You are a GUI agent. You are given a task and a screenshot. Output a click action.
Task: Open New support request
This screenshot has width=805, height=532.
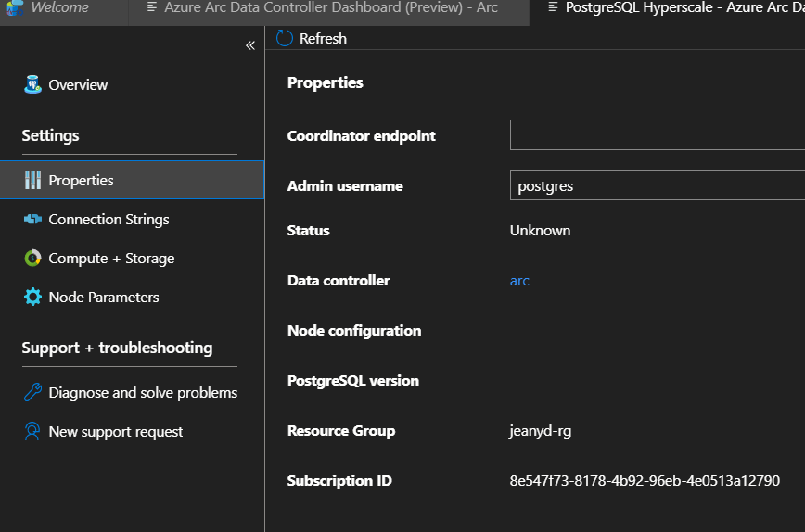[x=116, y=432]
